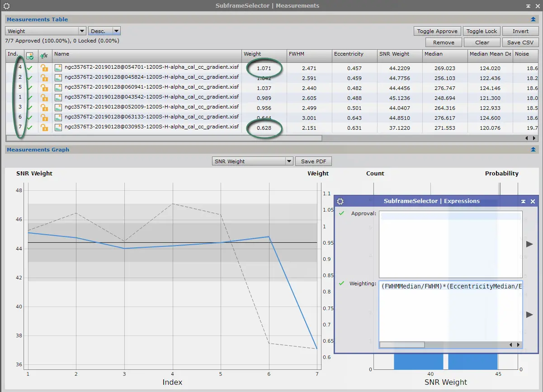The image size is (543, 392).
Task: Select the 0.643 eccentricity cell
Action: point(354,118)
